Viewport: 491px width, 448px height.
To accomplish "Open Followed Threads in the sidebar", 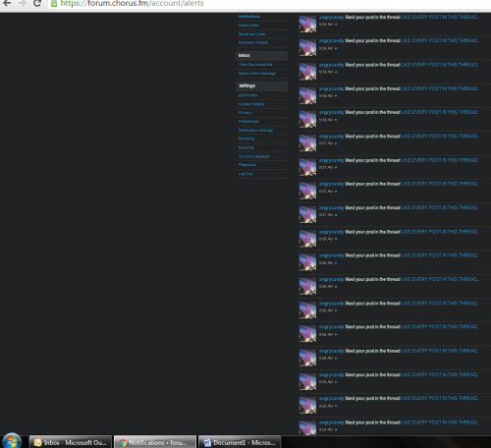I will coord(253,43).
